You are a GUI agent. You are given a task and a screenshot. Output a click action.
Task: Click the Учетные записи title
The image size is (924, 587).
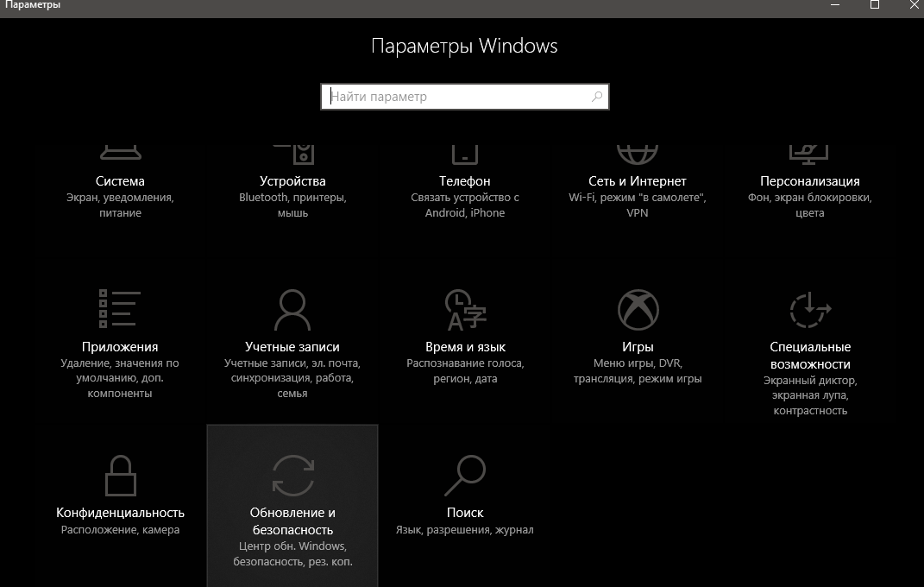(x=292, y=347)
